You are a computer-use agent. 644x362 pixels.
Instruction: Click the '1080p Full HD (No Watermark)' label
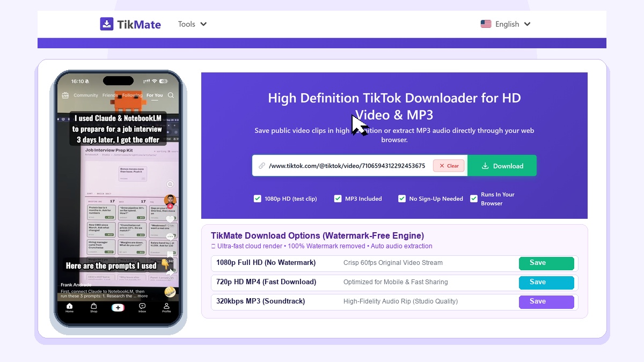(x=266, y=263)
